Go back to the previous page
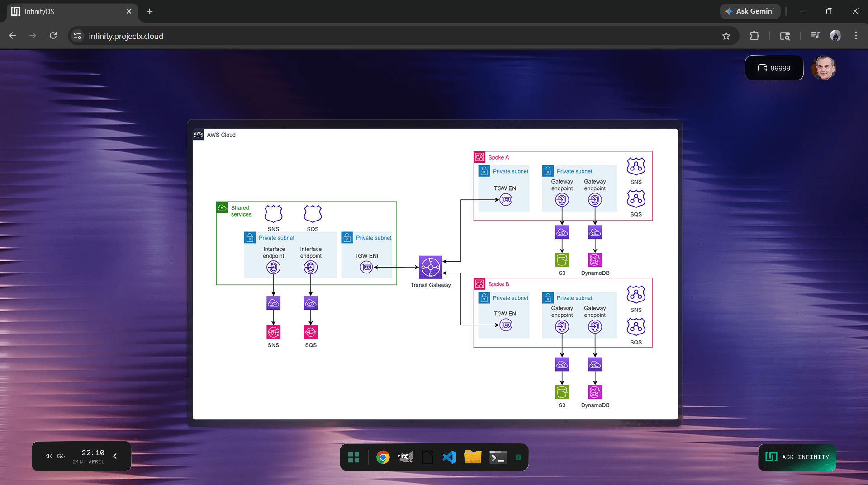 point(13,36)
